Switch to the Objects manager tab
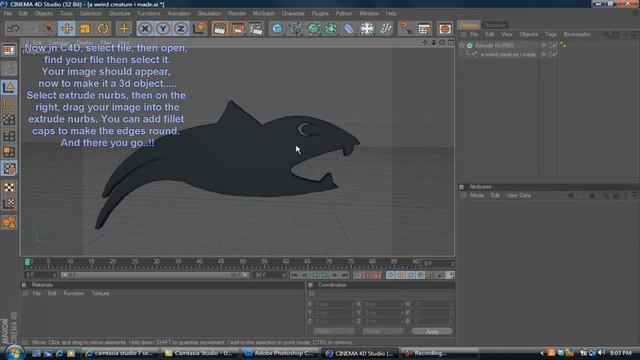Screen dimensions: 640x360 469,25
